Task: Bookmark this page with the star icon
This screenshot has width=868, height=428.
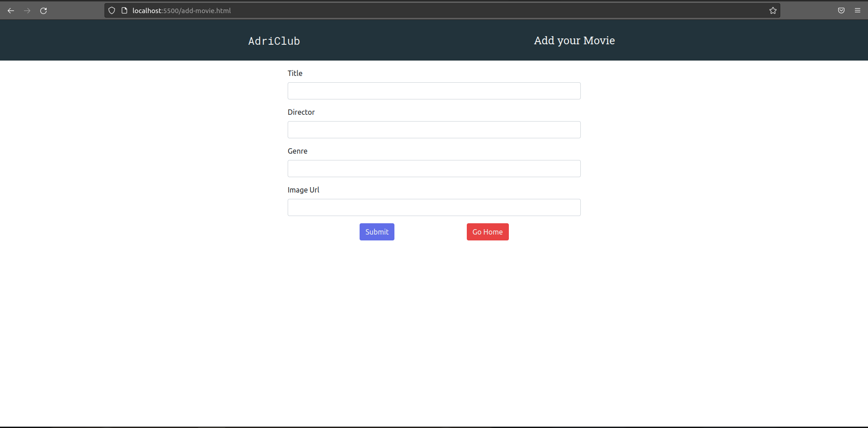Action: (773, 10)
